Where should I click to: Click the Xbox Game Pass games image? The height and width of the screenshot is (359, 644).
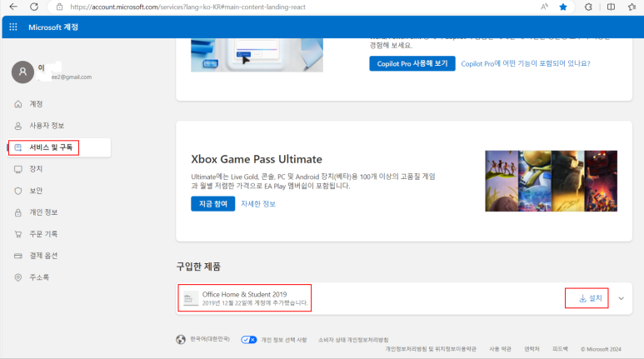(x=551, y=181)
